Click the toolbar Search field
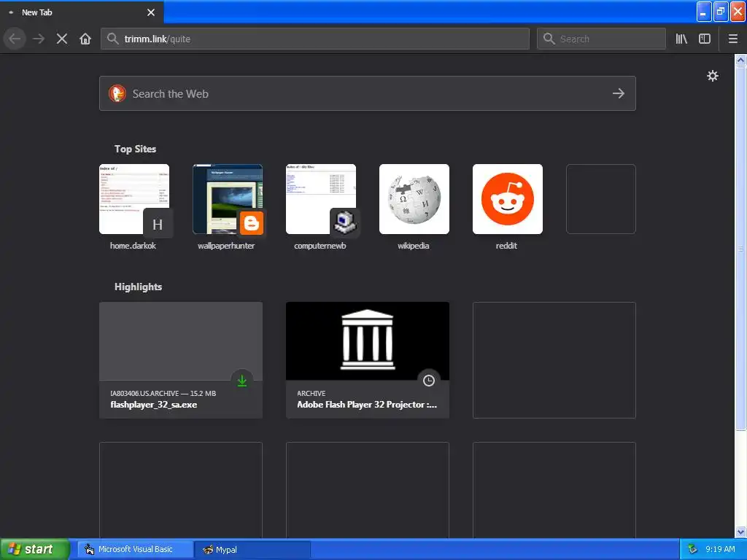747x560 pixels. (601, 39)
